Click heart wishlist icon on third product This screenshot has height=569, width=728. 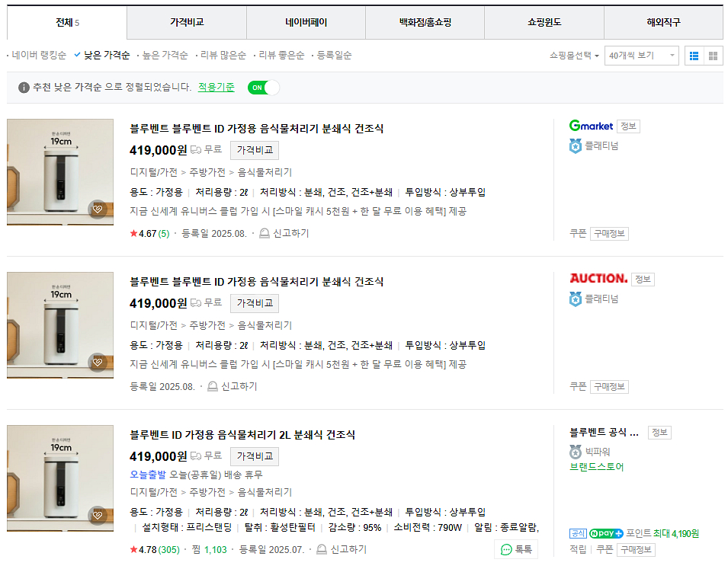point(97,516)
